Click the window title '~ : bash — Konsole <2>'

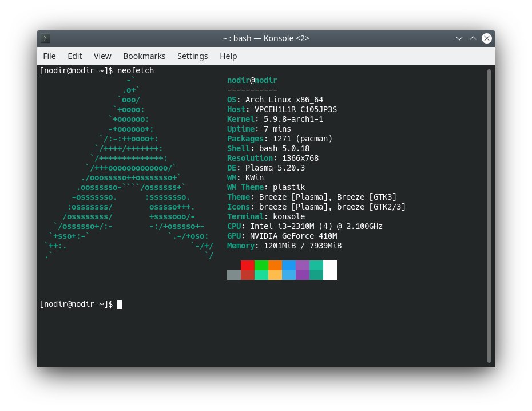[265, 38]
